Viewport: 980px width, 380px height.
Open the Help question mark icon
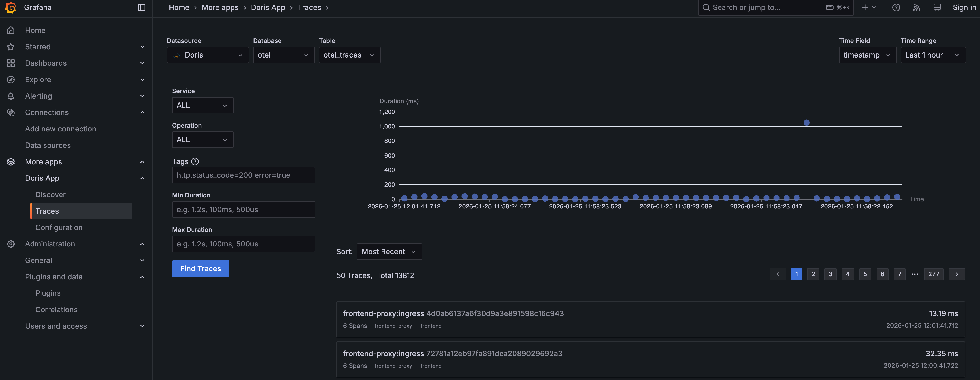[896, 8]
